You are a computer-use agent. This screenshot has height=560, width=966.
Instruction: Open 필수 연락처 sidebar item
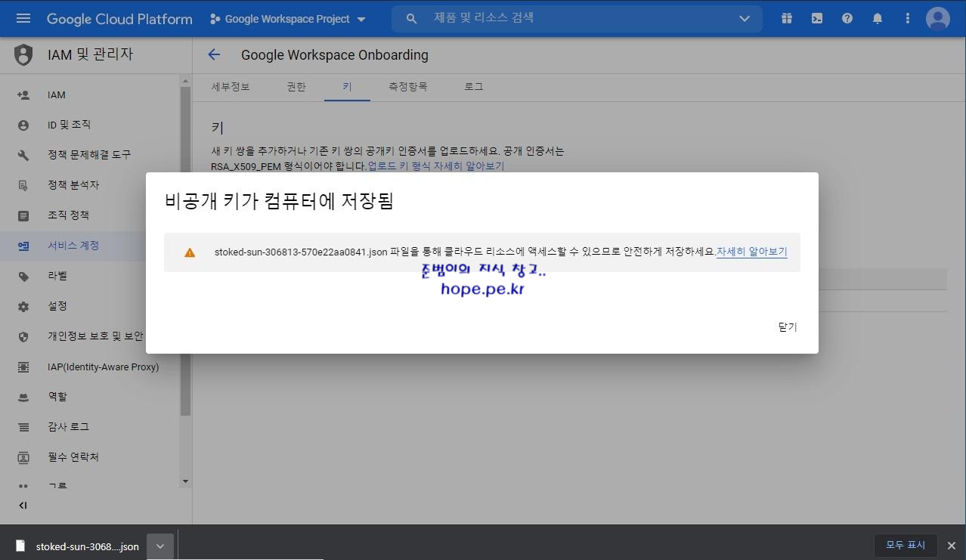(x=91, y=457)
